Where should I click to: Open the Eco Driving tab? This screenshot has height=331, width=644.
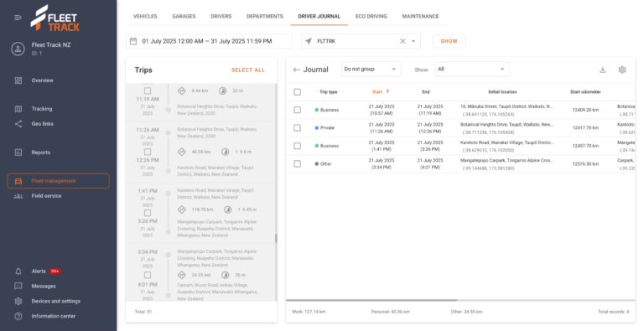(x=371, y=17)
